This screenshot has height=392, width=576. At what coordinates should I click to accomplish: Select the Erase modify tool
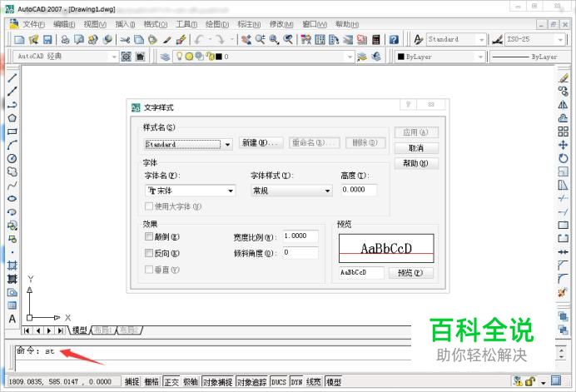[x=564, y=78]
